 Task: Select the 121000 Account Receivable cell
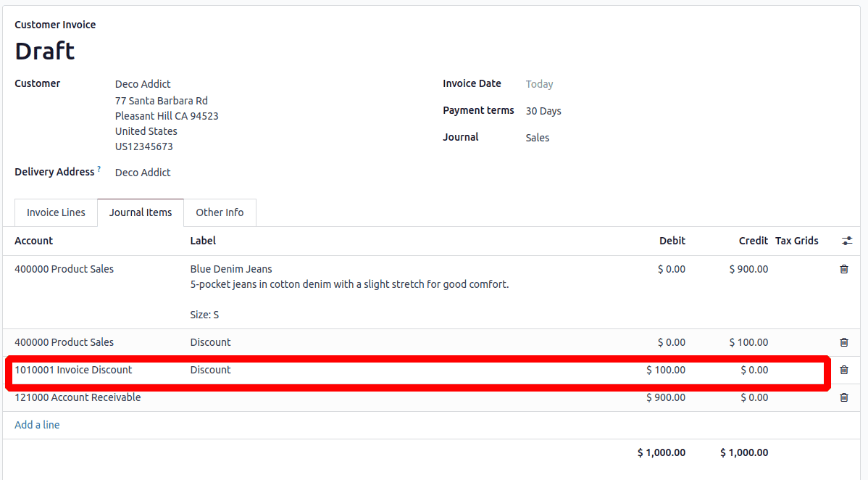tap(78, 397)
